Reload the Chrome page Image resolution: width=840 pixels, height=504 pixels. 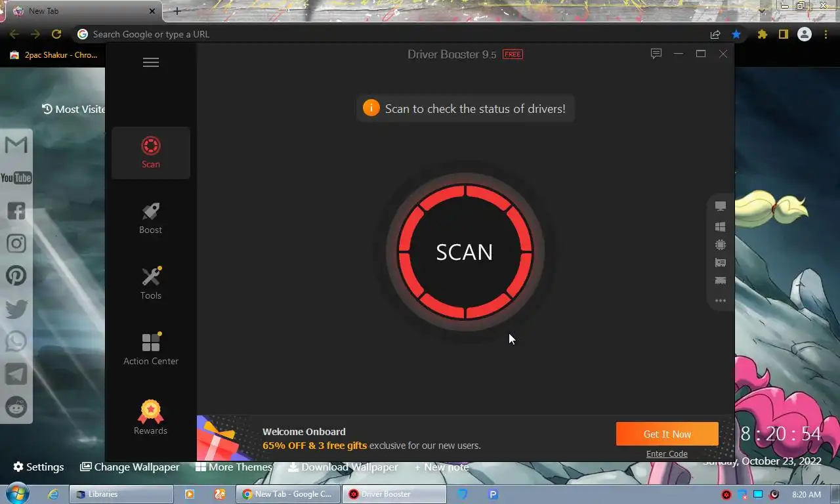[x=56, y=34]
